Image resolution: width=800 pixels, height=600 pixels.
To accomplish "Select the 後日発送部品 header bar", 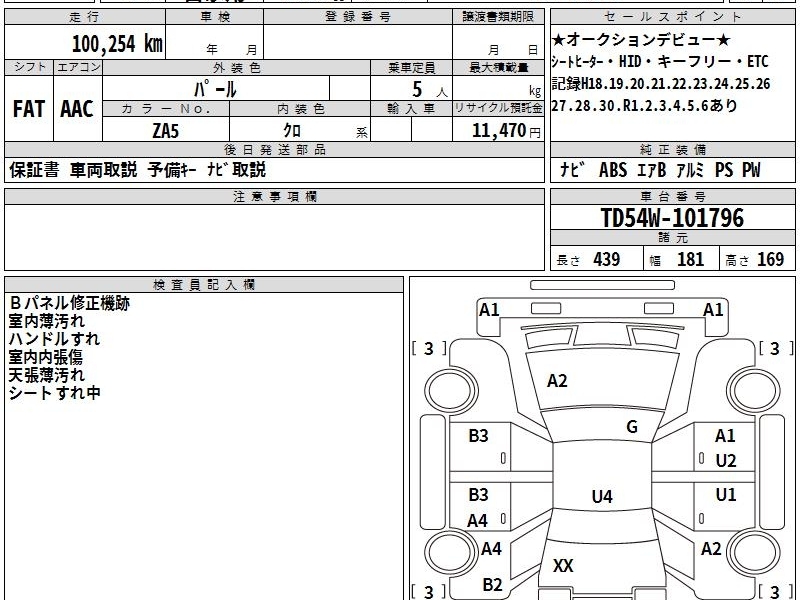I will click(x=274, y=149).
